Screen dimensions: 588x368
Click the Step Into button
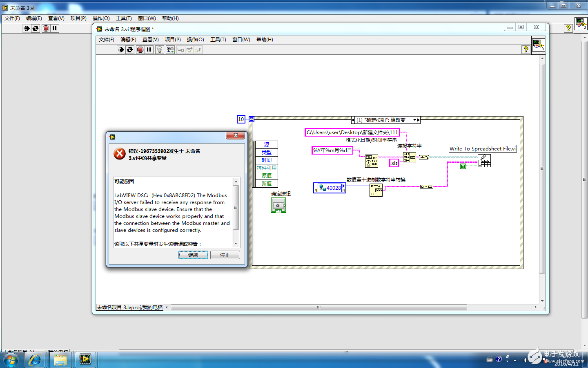click(x=180, y=50)
